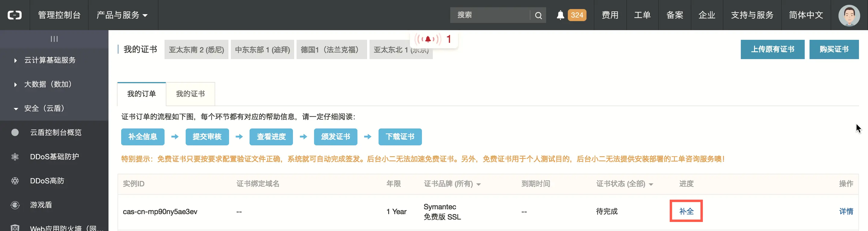This screenshot has width=868, height=231.
Task: Switch to the 我的订单 tab
Action: pyautogui.click(x=142, y=94)
